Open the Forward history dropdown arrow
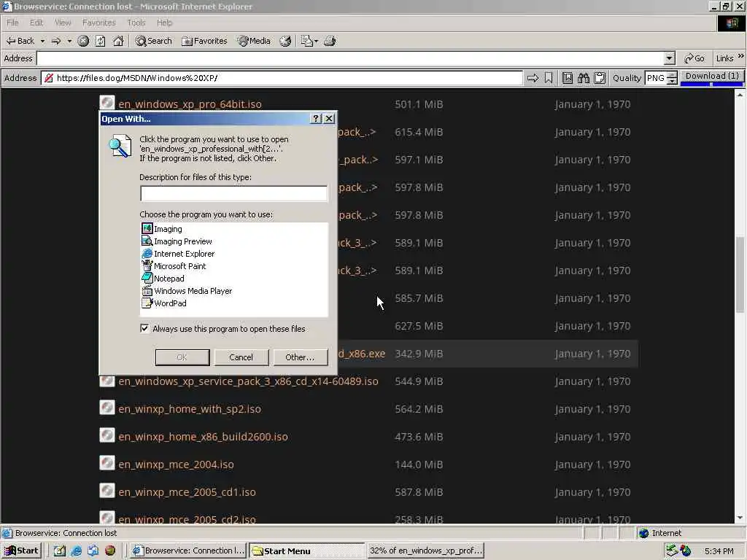This screenshot has width=747, height=560. point(69,41)
